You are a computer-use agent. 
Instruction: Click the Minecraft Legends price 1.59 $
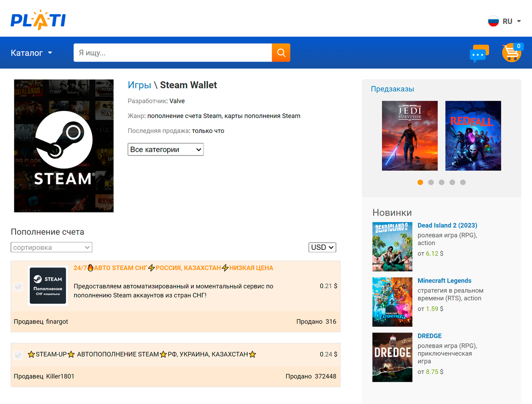434,309
